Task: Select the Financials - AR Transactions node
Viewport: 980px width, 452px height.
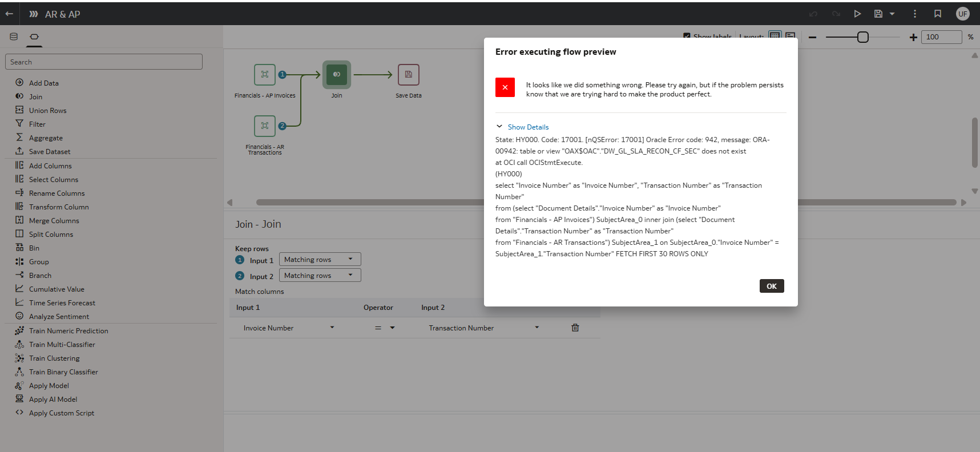Action: [265, 126]
